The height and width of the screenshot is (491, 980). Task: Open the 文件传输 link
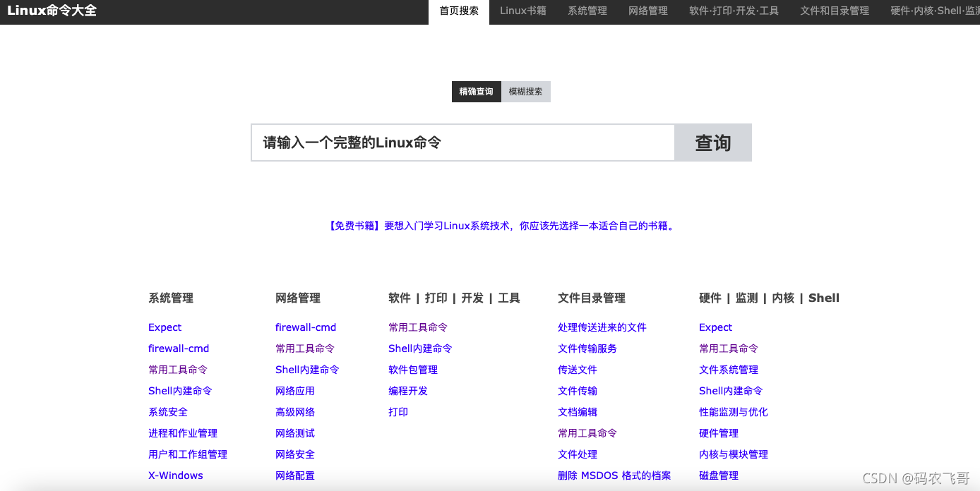tap(578, 391)
